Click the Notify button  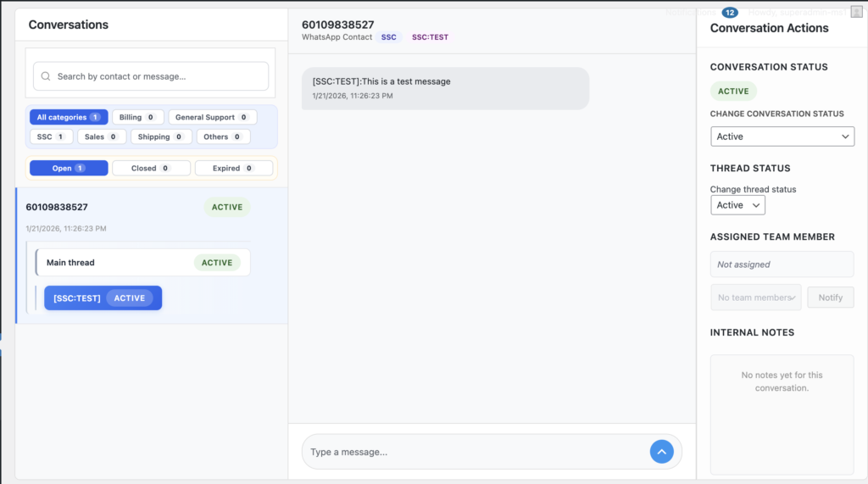831,298
